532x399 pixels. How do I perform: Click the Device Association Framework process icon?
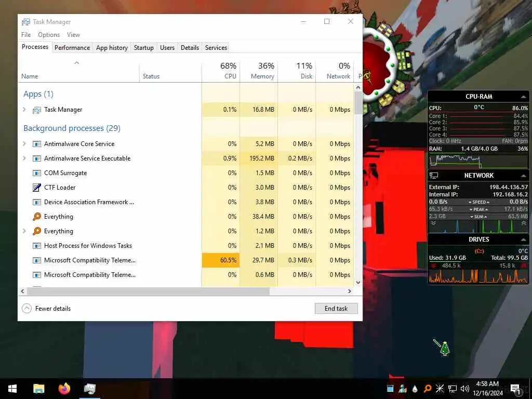pyautogui.click(x=37, y=202)
